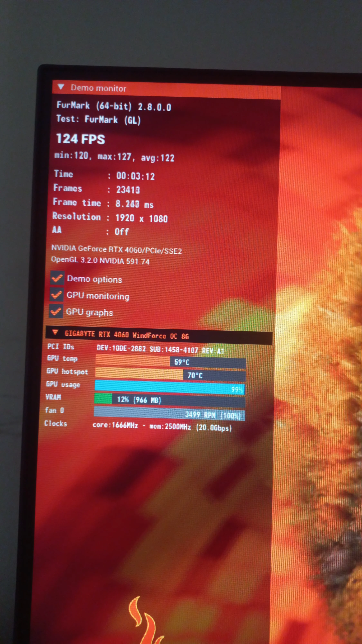Uncheck the Demo options checkbox

(57, 278)
